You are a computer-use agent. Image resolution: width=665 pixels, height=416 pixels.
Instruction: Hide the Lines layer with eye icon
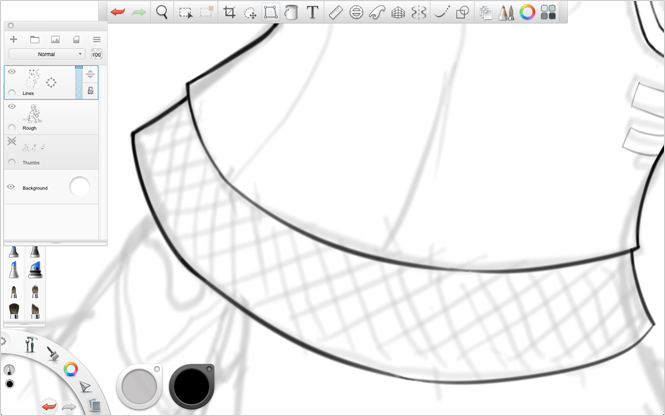(x=12, y=72)
